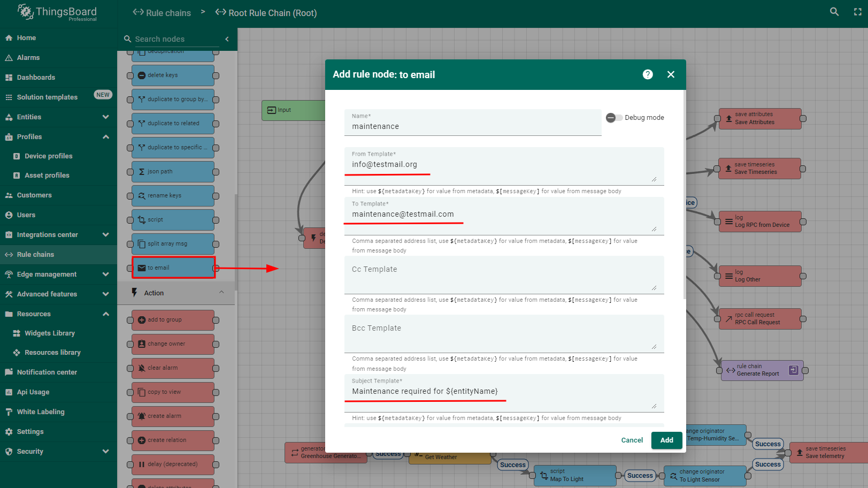This screenshot has width=868, height=488.
Task: Collapse the Profiles menu section
Action: 105,137
